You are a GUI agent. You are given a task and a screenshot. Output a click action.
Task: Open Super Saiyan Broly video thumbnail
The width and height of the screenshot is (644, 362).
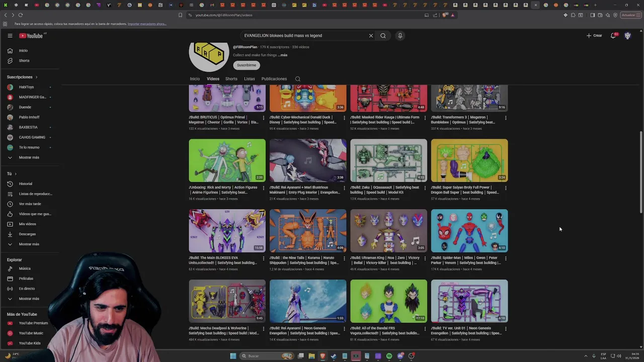coord(469,160)
